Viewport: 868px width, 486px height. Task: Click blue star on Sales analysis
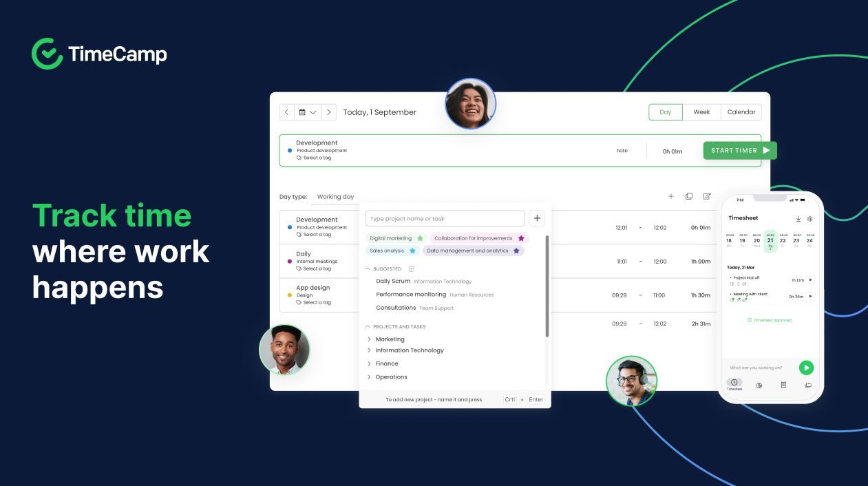click(412, 251)
